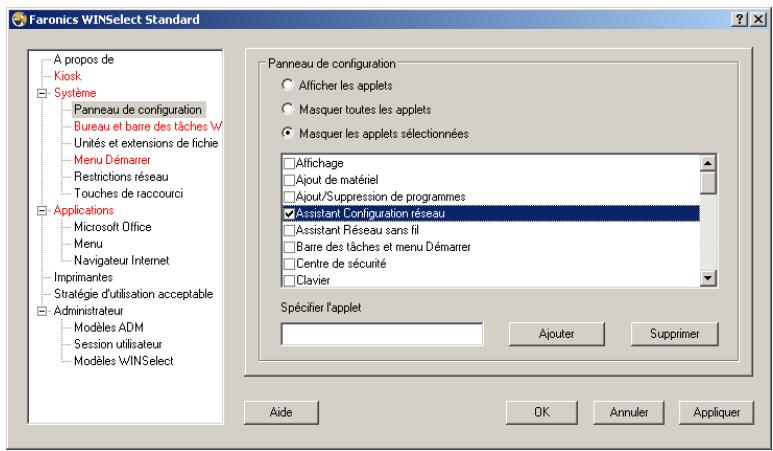Open A propos de in the tree
The image size is (773, 451).
tap(84, 60)
